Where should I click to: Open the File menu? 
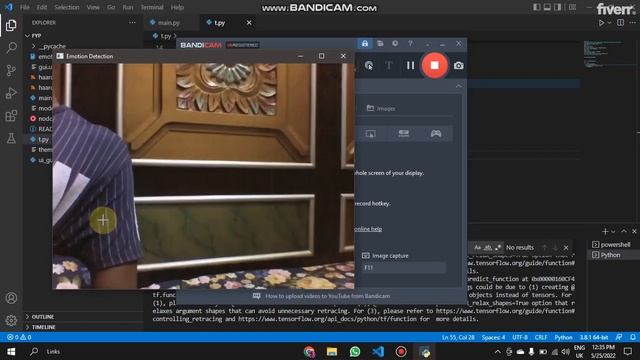tap(24, 7)
